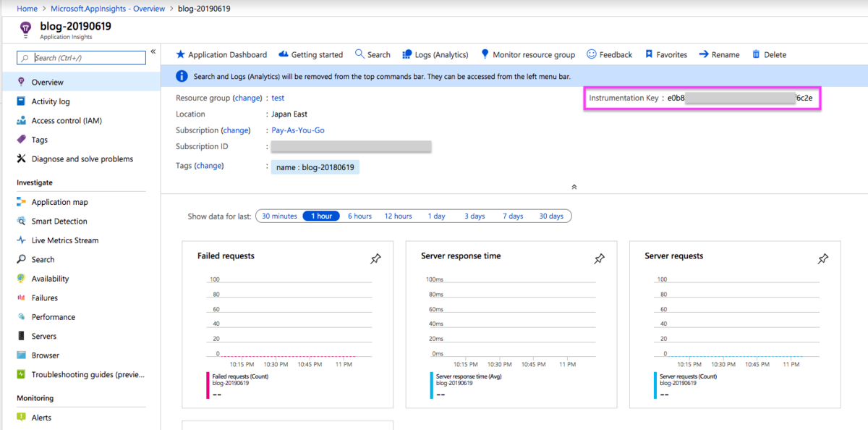This screenshot has width=868, height=430.
Task: Collapse the sidebar with double chevron
Action: (153, 51)
